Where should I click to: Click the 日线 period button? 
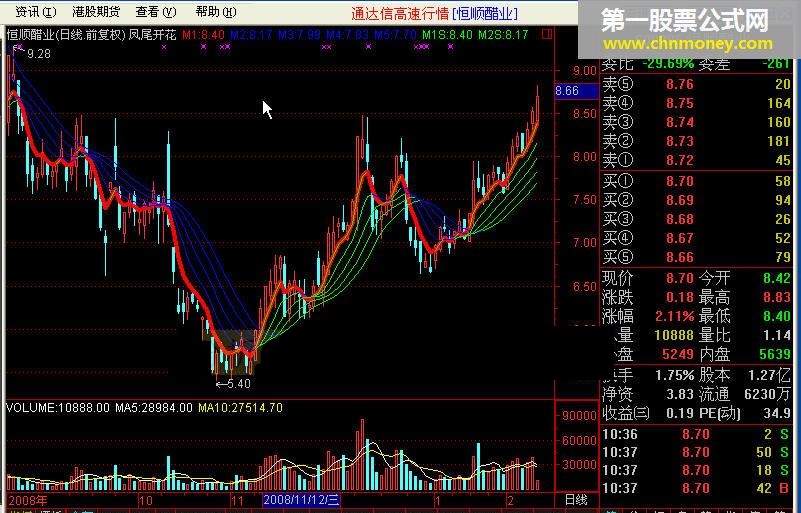575,500
